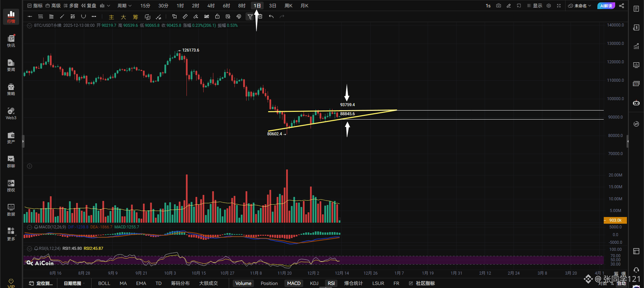The height and width of the screenshot is (288, 644).
Task: Delete drawings with the trash icon
Action: 260,16
